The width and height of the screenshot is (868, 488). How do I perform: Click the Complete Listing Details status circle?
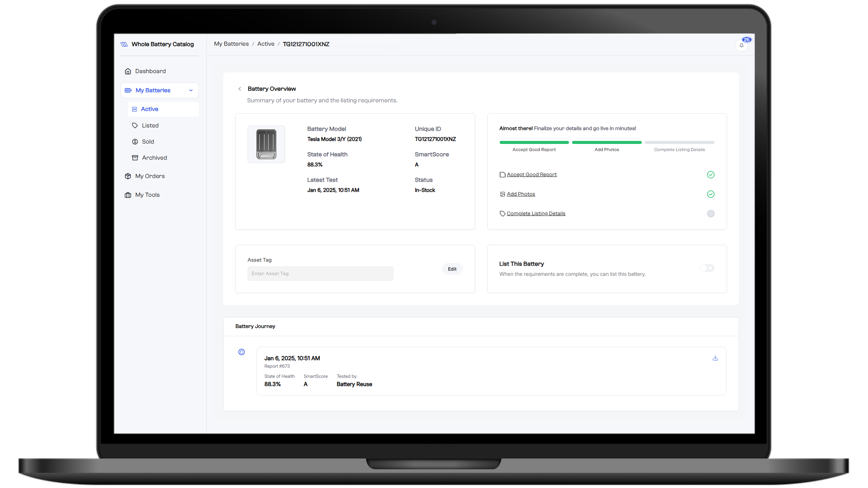tap(710, 214)
